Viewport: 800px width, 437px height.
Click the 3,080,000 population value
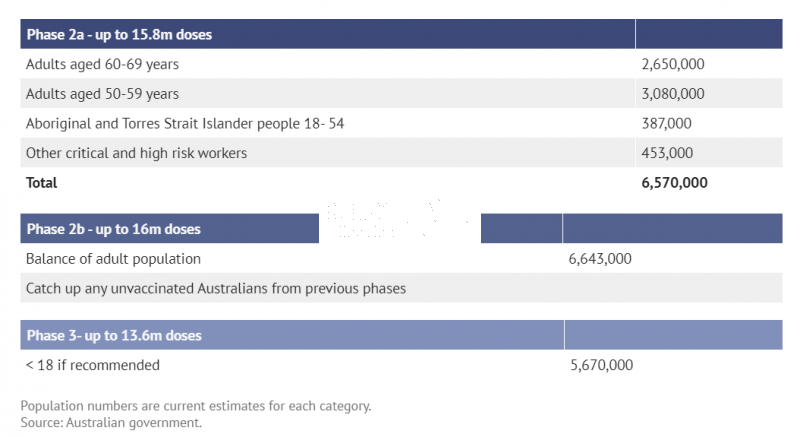point(672,94)
